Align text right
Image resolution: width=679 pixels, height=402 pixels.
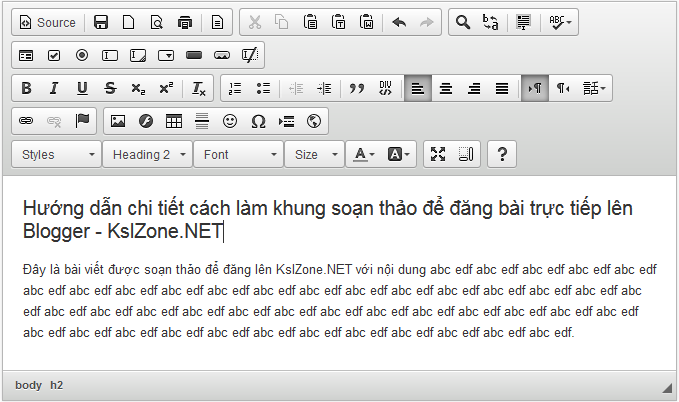point(474,88)
